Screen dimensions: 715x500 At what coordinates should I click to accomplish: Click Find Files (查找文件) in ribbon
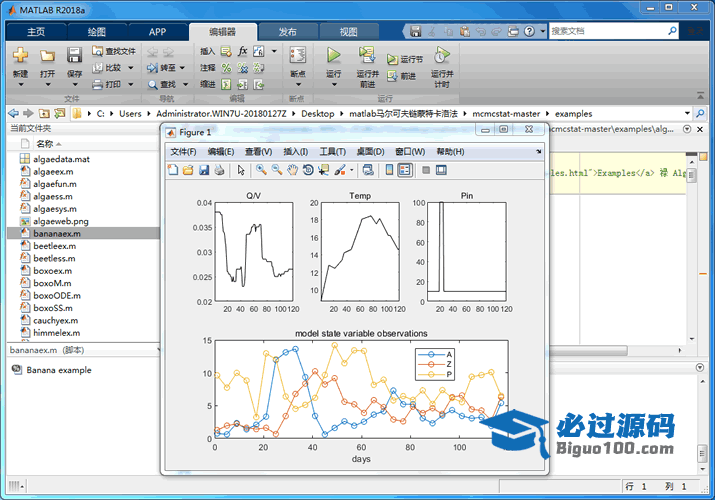pyautogui.click(x=114, y=51)
